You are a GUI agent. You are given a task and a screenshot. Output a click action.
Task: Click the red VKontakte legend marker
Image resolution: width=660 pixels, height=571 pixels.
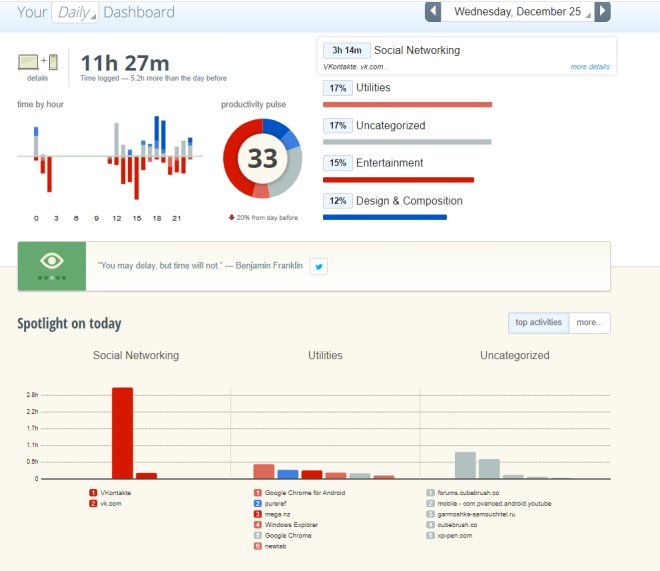93,493
